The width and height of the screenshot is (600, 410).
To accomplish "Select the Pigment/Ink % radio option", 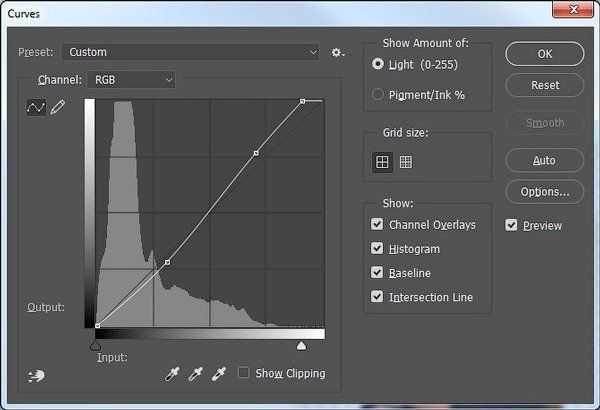I will pos(378,94).
